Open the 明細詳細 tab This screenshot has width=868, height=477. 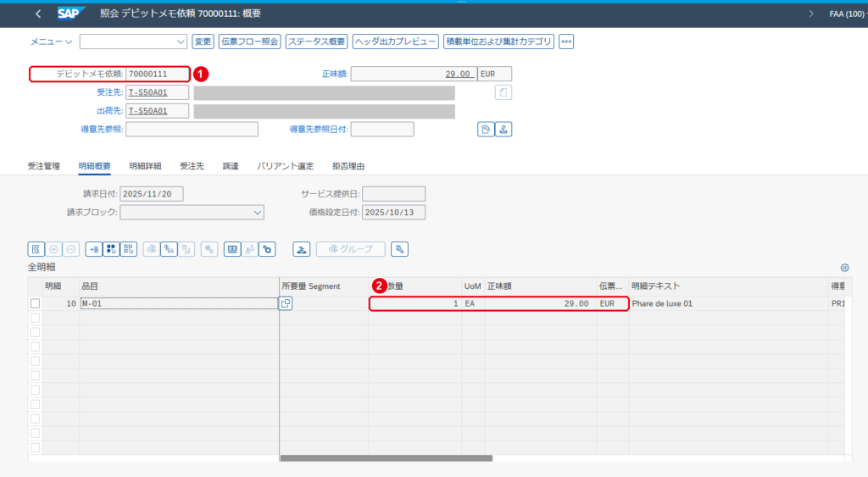(x=146, y=166)
